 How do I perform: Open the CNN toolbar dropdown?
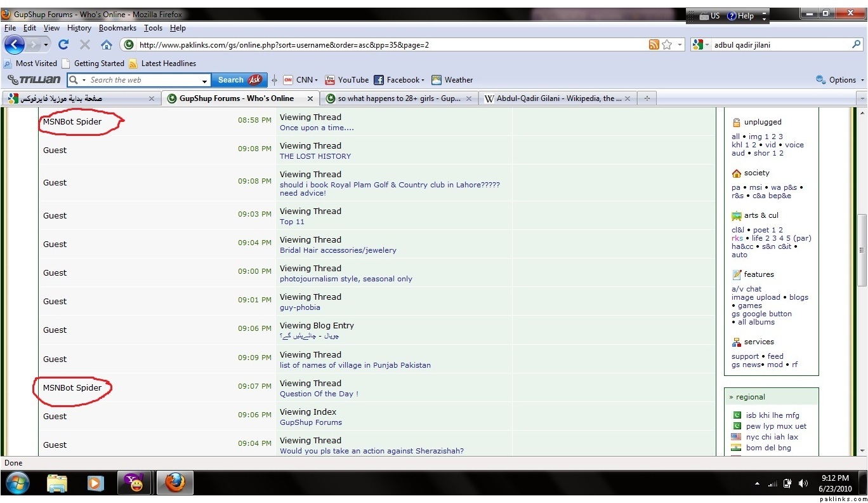300,80
